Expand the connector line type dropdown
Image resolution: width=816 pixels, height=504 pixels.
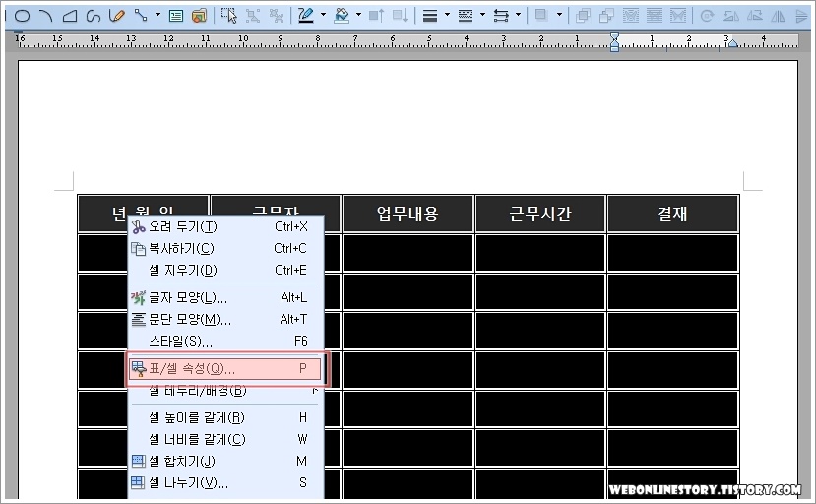click(157, 15)
